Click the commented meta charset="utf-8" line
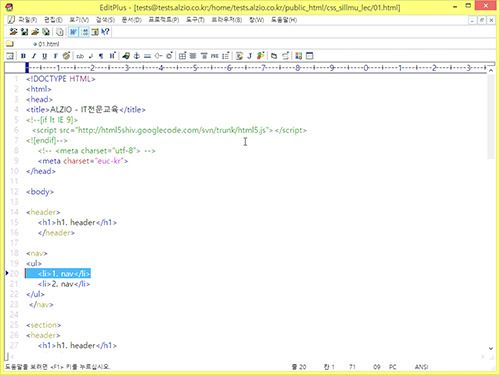 pos(97,151)
